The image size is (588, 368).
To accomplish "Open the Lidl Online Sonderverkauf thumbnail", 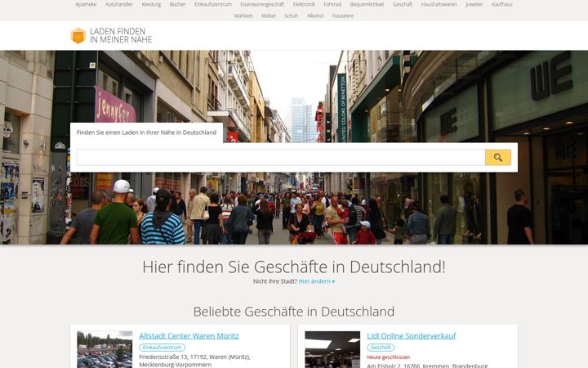I will click(x=332, y=350).
